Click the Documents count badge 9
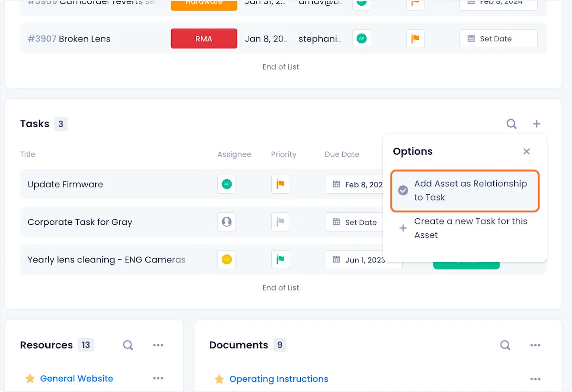 point(280,345)
